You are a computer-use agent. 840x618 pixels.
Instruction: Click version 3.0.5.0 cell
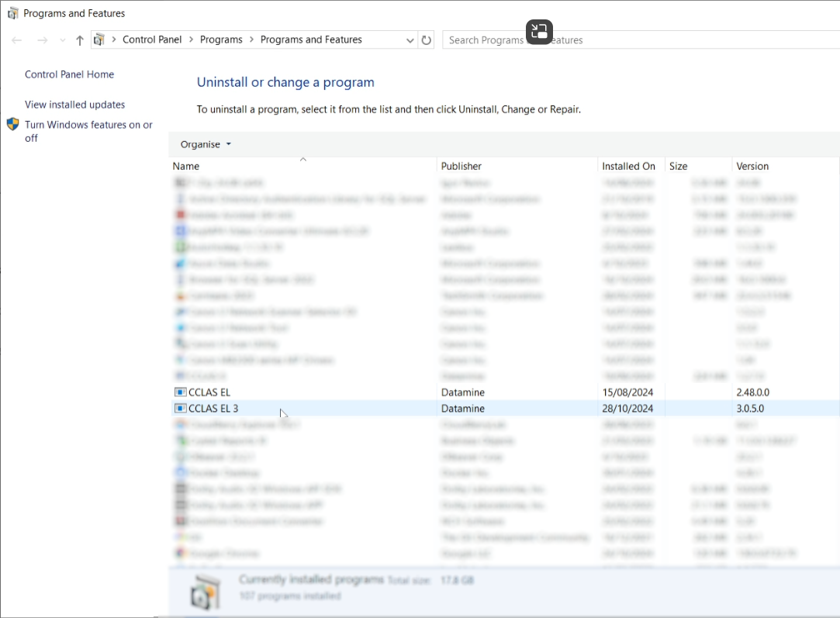point(750,409)
